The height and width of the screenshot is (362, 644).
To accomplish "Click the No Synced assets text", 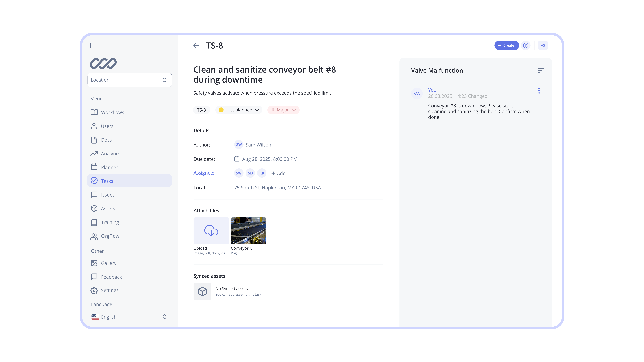I will point(232,289).
